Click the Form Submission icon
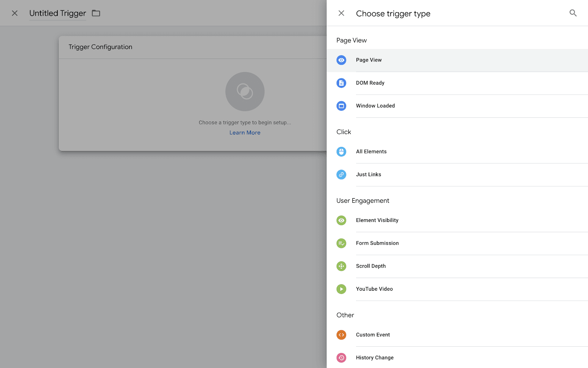This screenshot has height=368, width=588. click(x=341, y=243)
